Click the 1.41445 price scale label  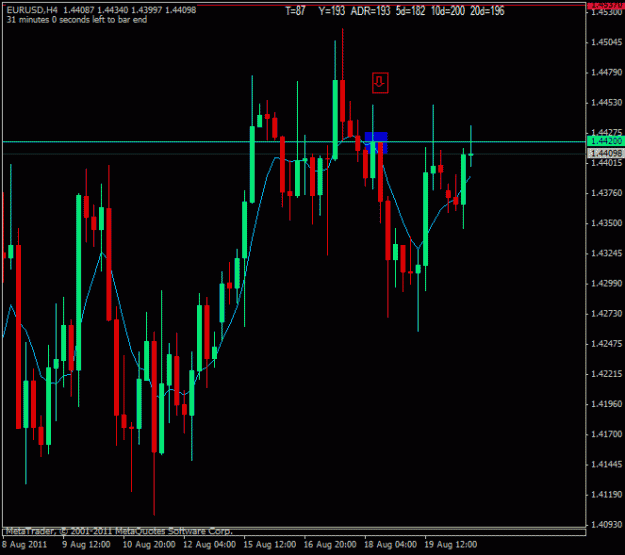click(x=606, y=464)
